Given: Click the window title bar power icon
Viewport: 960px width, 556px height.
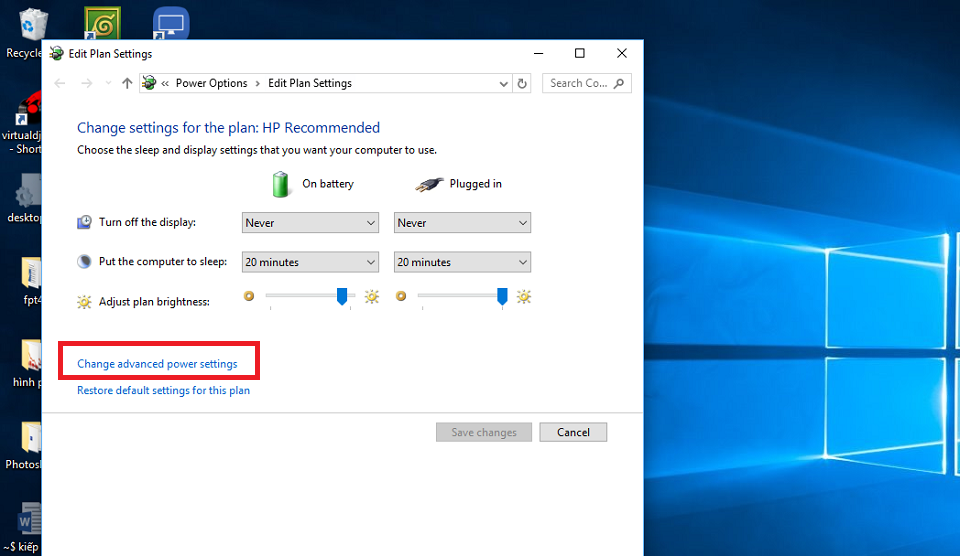Looking at the screenshot, I should point(56,53).
